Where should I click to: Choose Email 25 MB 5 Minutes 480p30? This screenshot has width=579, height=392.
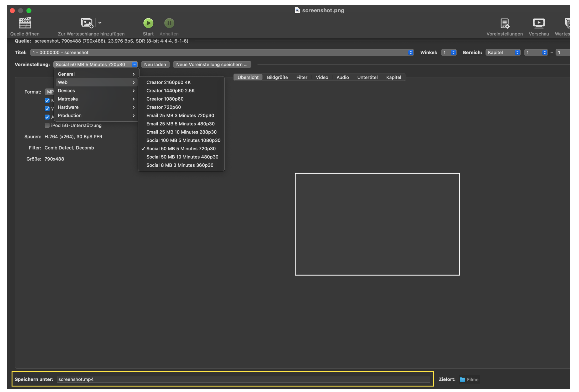pos(181,124)
